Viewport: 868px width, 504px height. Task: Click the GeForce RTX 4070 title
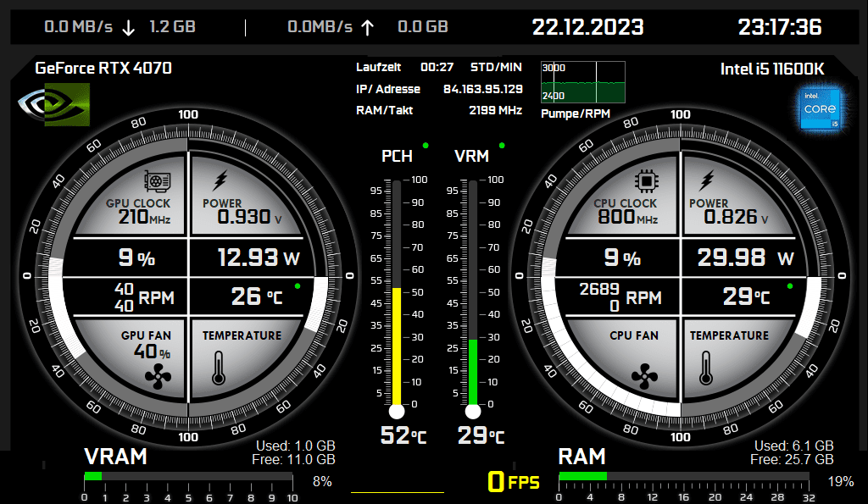pyautogui.click(x=103, y=68)
